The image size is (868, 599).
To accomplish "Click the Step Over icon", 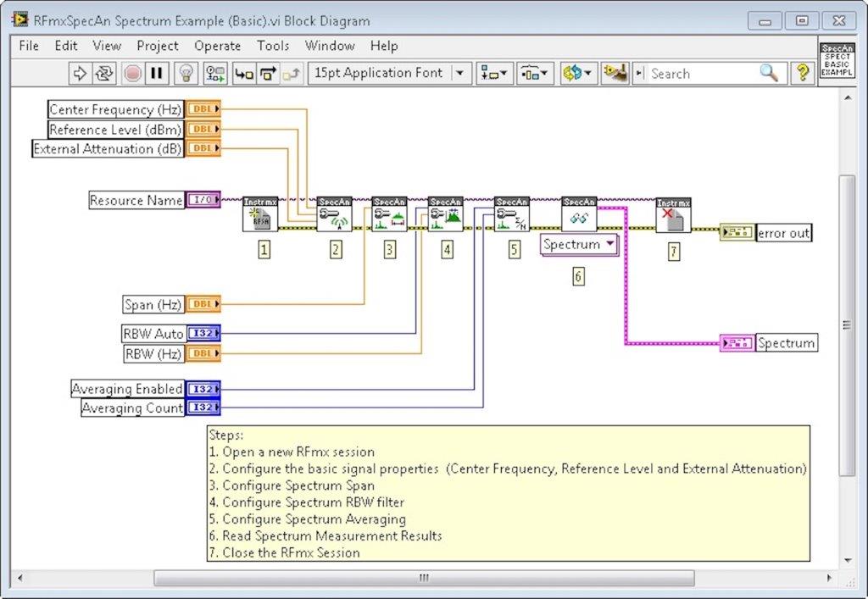I will coord(268,74).
